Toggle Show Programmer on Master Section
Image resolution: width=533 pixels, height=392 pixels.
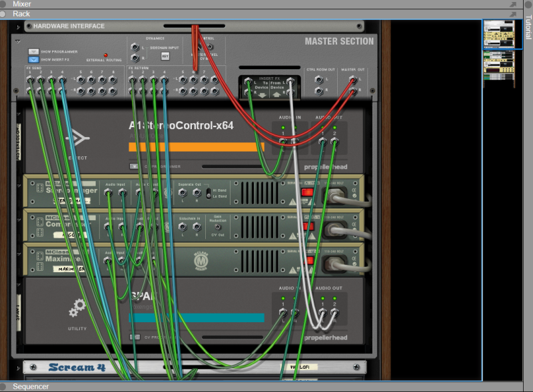point(33,52)
